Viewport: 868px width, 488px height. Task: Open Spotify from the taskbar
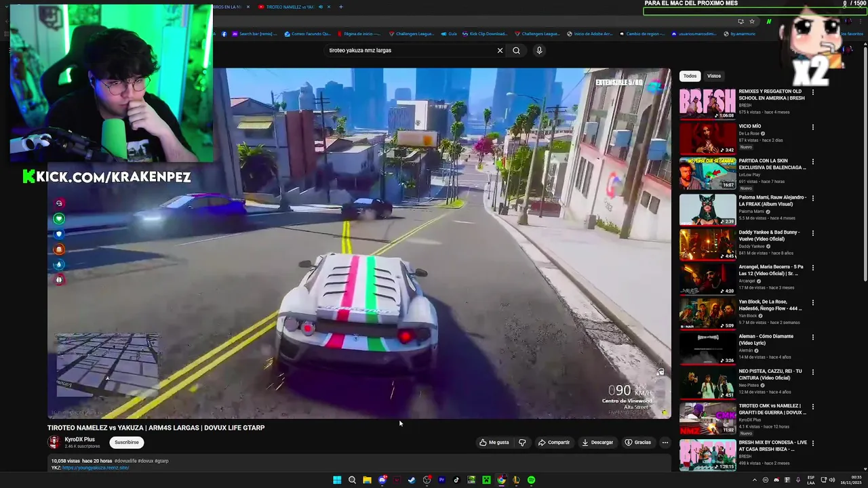(x=531, y=480)
